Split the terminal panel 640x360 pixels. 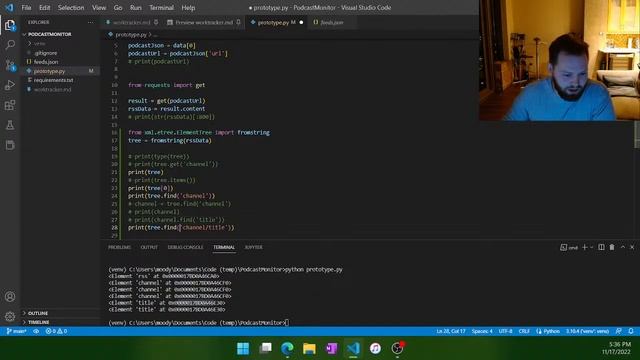pyautogui.click(x=601, y=247)
